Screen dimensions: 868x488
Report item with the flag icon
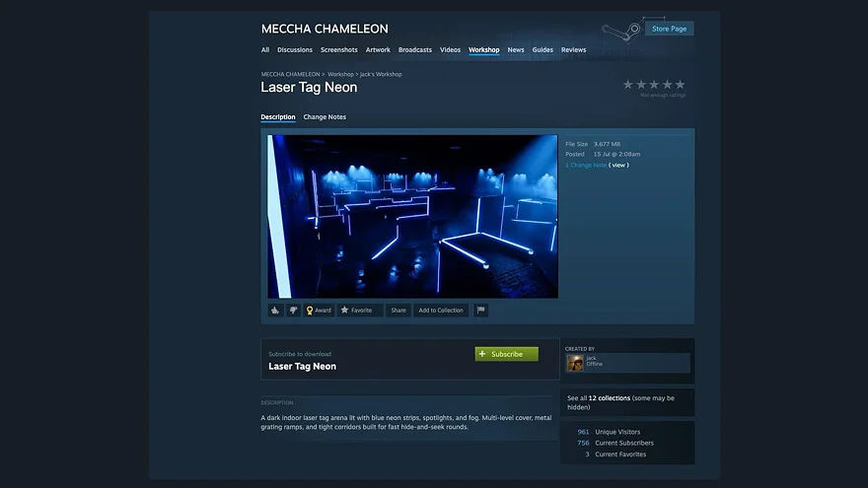[480, 311]
